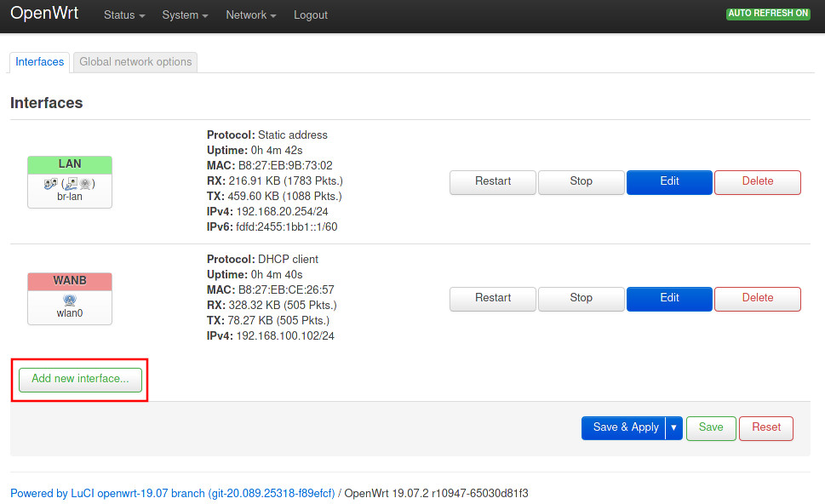Delete the WANB interface
The image size is (825, 504).
[x=758, y=299]
